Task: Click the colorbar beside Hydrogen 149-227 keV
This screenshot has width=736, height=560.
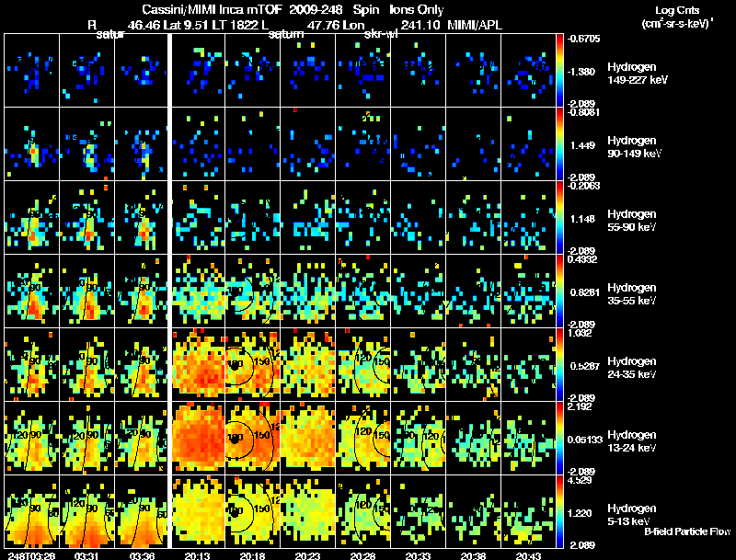Action: pyautogui.click(x=559, y=70)
